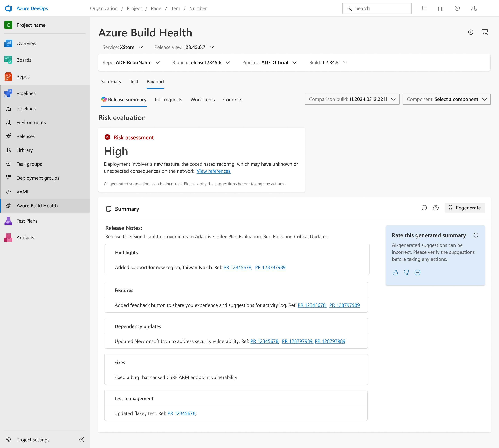Select the Release summary sub-tab
499x448 pixels.
(124, 100)
